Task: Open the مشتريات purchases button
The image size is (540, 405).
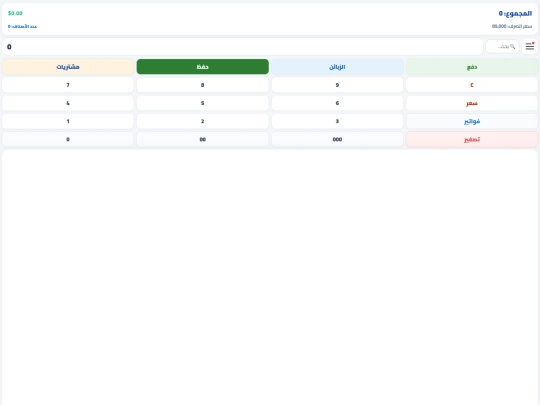Action: click(68, 67)
